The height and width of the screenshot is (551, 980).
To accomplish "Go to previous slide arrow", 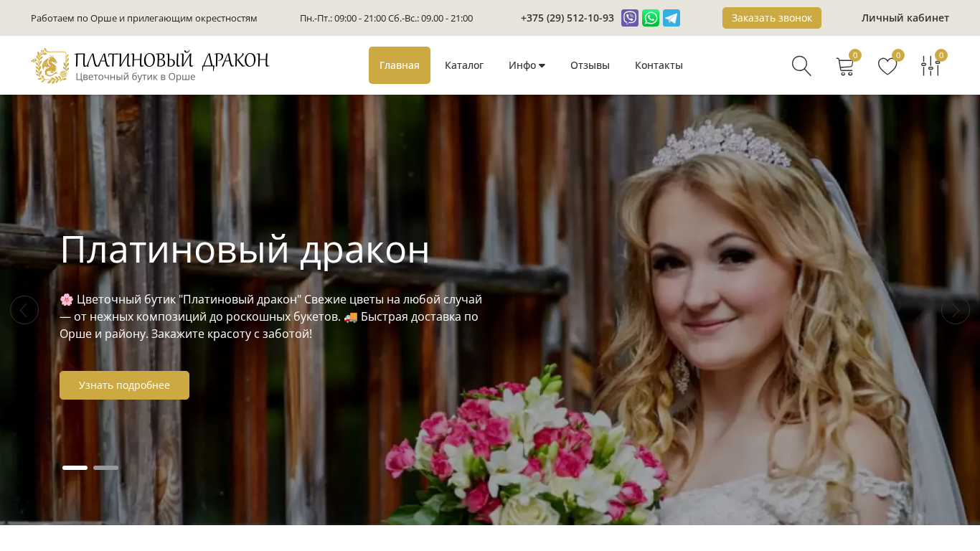I will 24,310.
